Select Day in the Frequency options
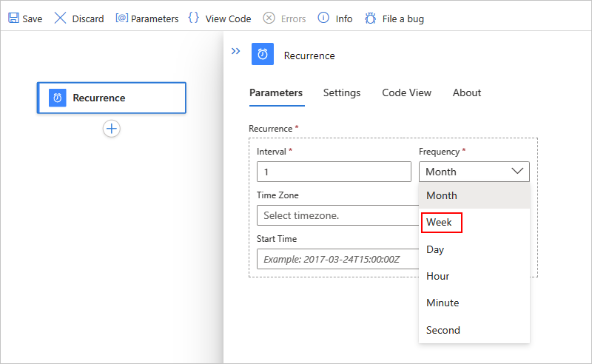The width and height of the screenshot is (592, 364). coord(436,249)
